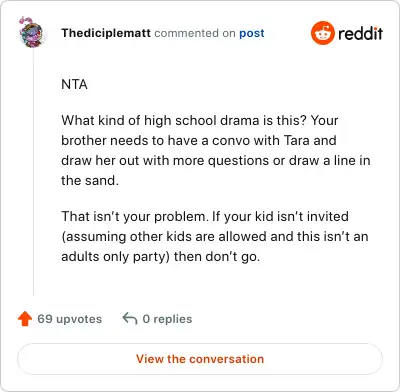Follow the blue "post" link
The width and height of the screenshot is (400, 392).
point(252,33)
